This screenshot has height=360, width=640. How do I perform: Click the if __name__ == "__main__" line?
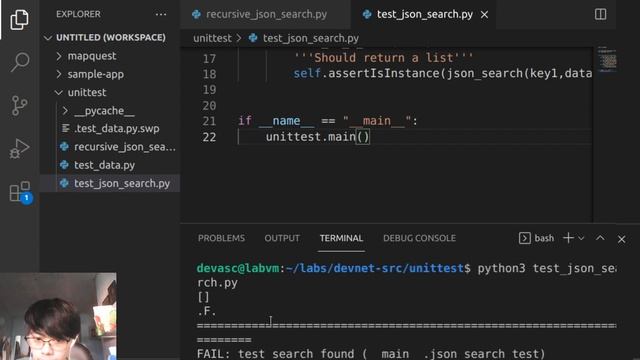click(x=328, y=121)
